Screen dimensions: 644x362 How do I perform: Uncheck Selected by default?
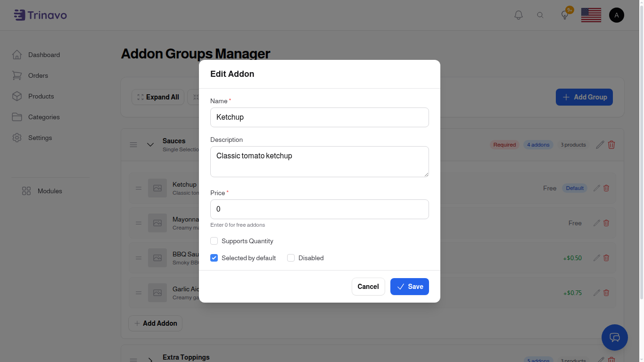(x=214, y=258)
